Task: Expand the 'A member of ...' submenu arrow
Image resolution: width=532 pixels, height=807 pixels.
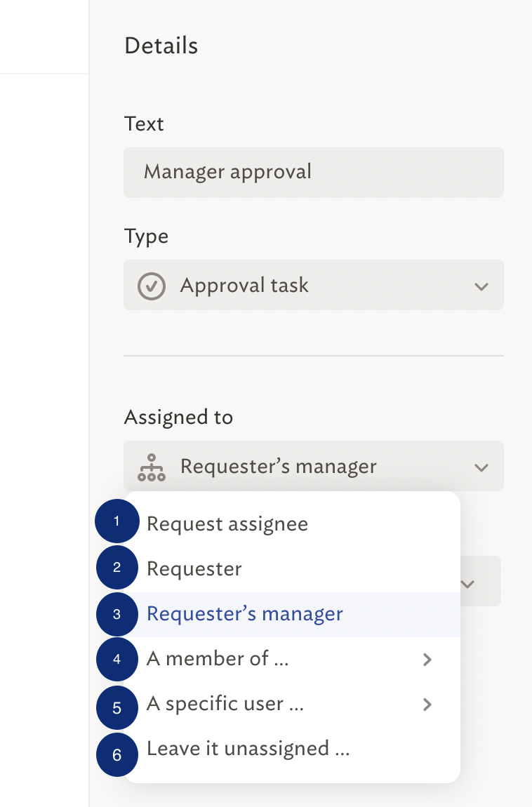Action: pyautogui.click(x=427, y=660)
